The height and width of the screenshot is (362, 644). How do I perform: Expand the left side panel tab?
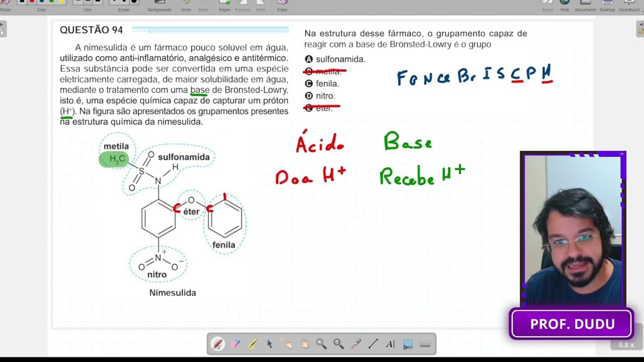click(3, 29)
